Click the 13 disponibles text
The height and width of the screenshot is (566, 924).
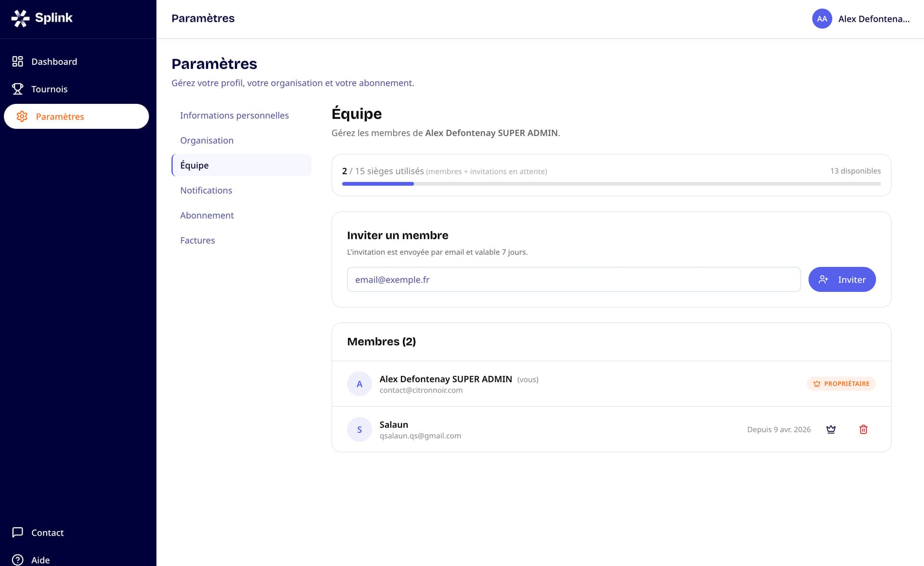pyautogui.click(x=855, y=171)
